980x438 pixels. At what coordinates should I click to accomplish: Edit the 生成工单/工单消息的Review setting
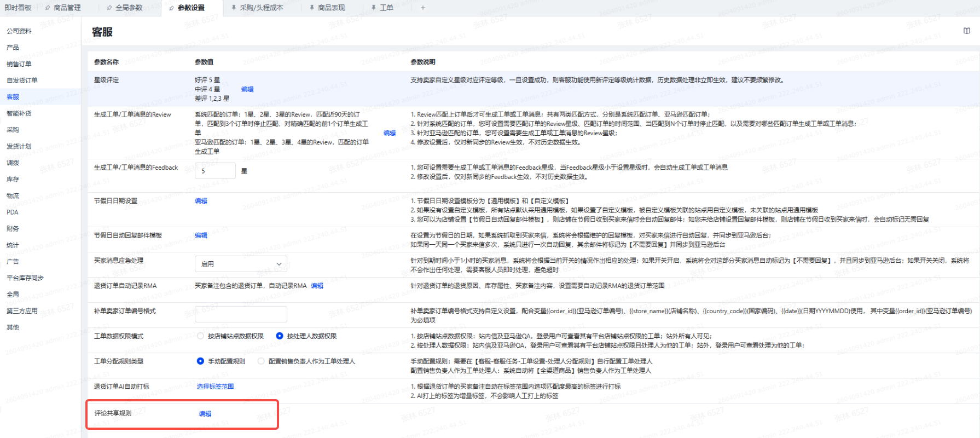coord(390,133)
